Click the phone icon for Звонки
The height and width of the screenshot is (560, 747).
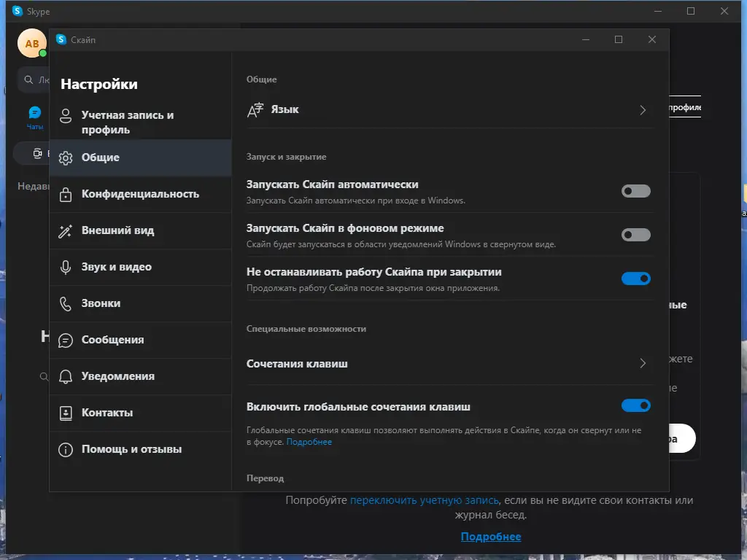click(66, 303)
